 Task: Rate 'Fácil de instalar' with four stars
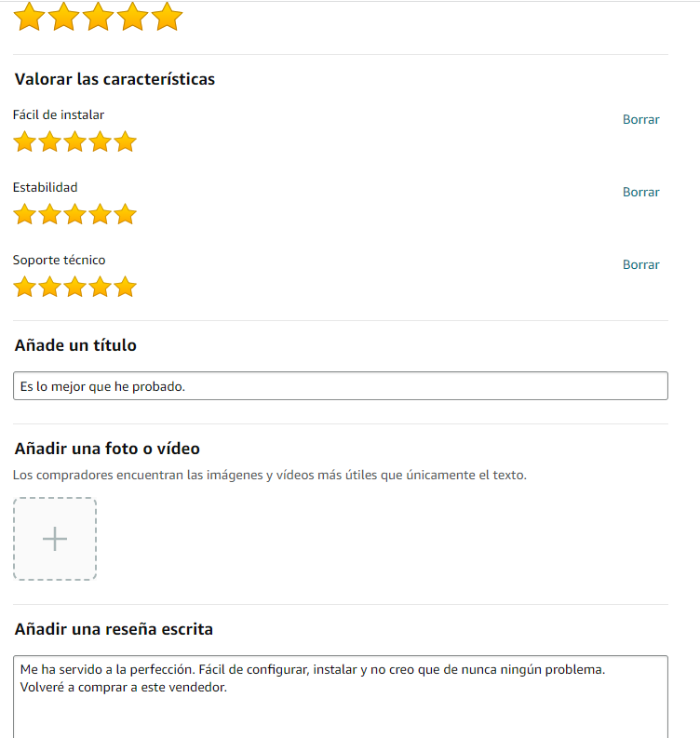point(100,142)
